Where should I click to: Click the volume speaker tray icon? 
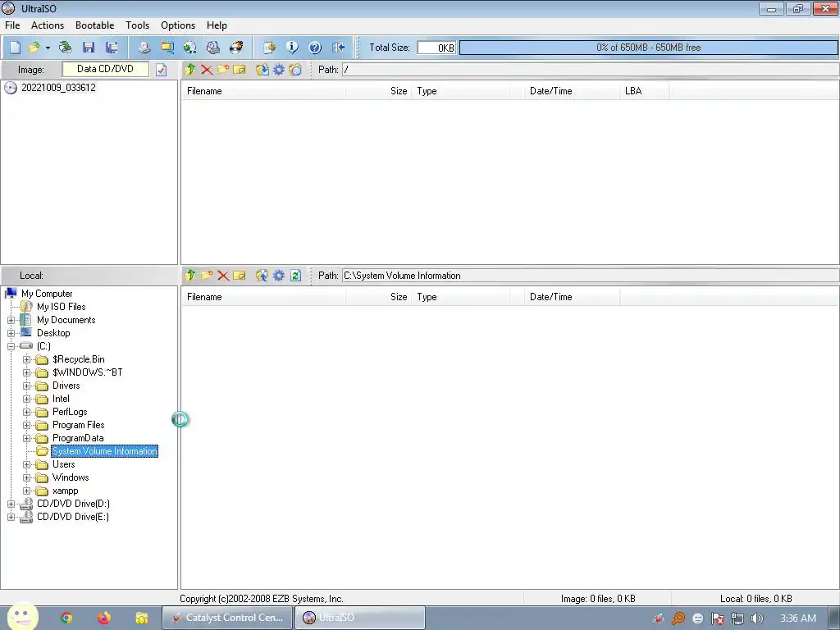[x=756, y=619]
